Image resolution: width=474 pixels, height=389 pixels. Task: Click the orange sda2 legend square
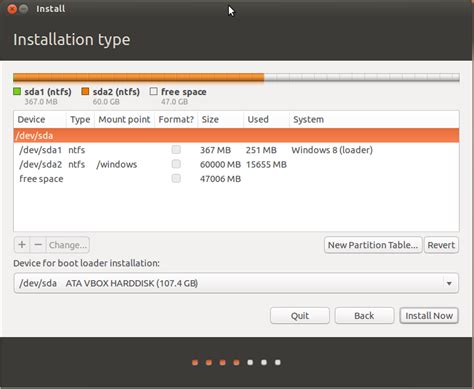click(x=85, y=91)
